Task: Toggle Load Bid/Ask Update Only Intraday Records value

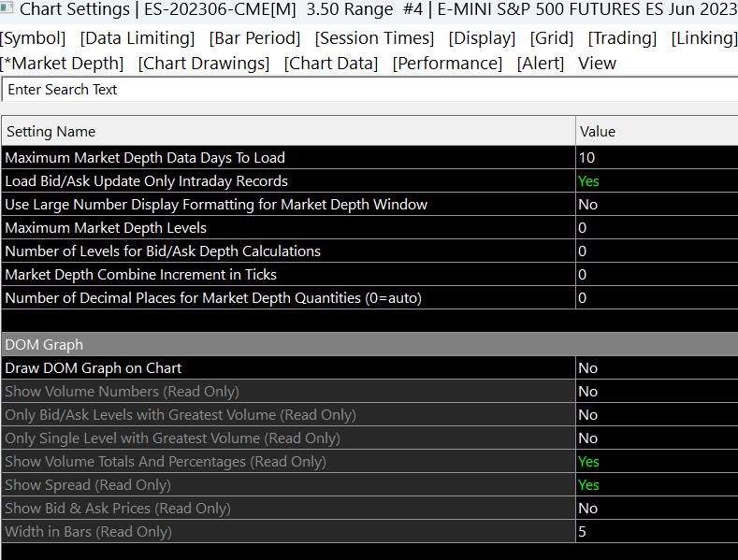Action: coord(657,181)
